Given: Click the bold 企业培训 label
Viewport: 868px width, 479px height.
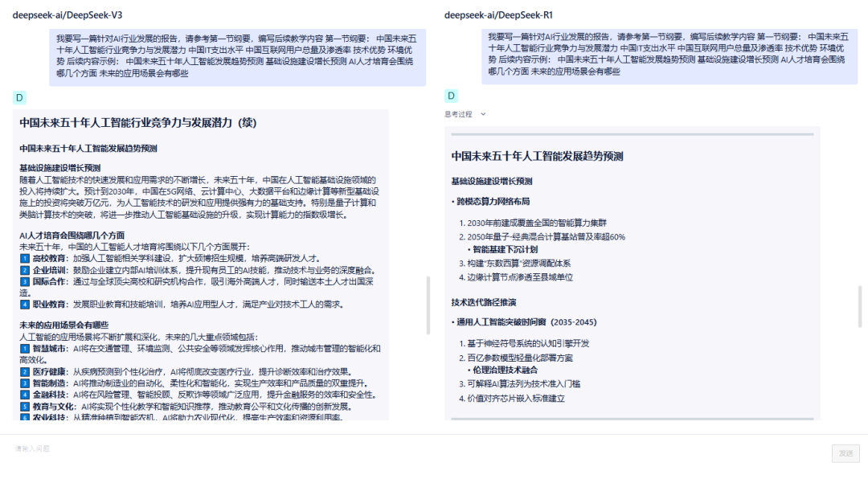Looking at the screenshot, I should [49, 270].
